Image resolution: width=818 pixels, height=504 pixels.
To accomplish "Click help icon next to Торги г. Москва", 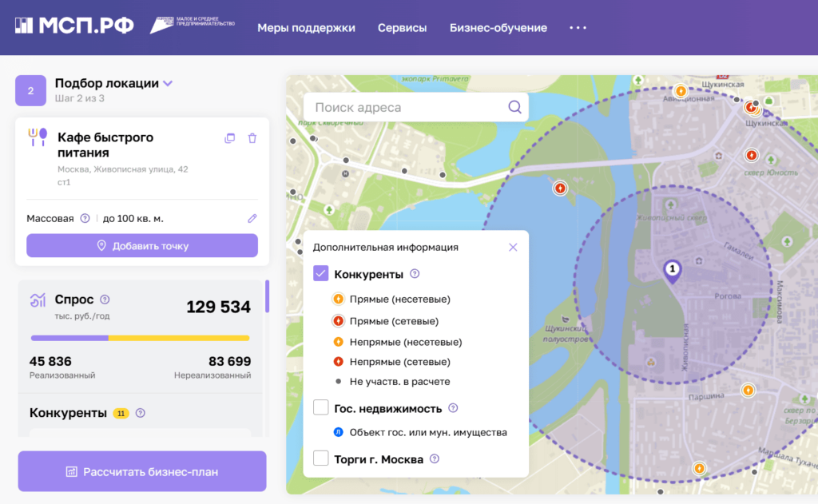I will [435, 459].
